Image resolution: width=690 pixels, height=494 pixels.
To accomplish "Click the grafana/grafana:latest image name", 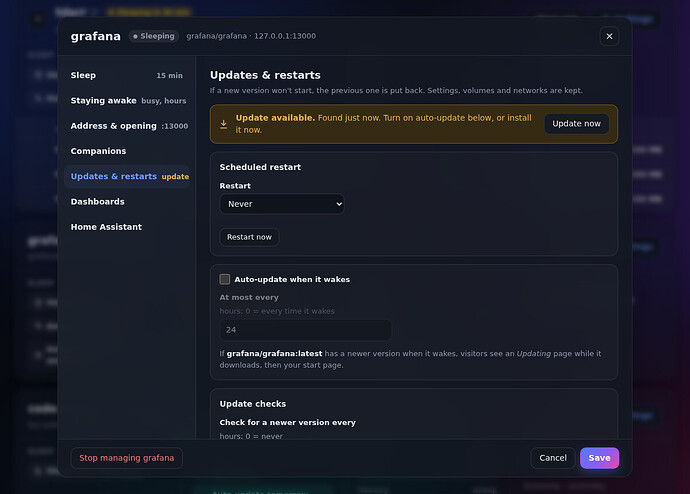I will point(274,354).
